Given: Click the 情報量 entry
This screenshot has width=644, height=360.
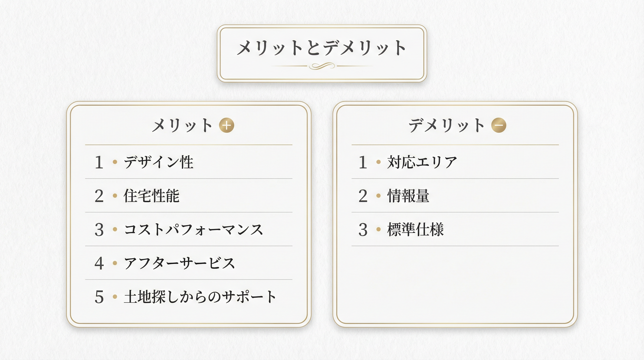Looking at the screenshot, I should coord(408,196).
